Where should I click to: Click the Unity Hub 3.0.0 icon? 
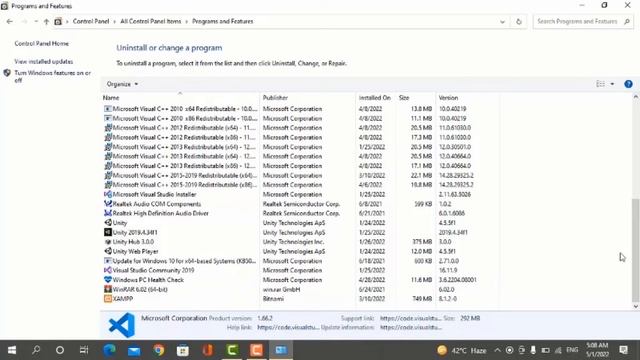coord(108,242)
